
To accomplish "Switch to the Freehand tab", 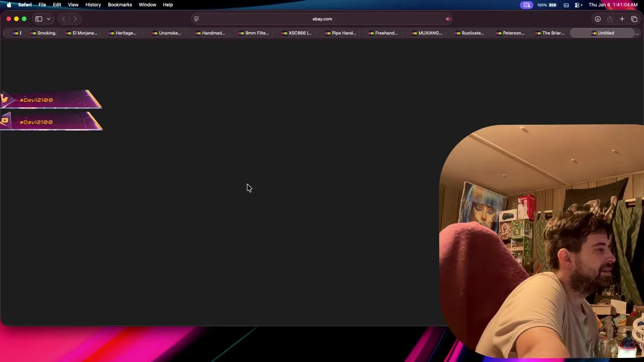I will [383, 33].
